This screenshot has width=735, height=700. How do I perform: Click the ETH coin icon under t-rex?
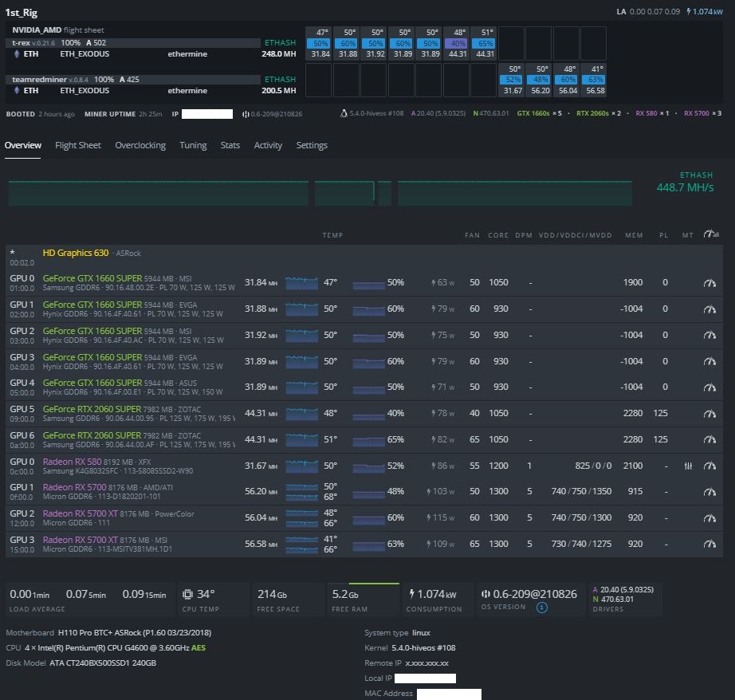17,53
